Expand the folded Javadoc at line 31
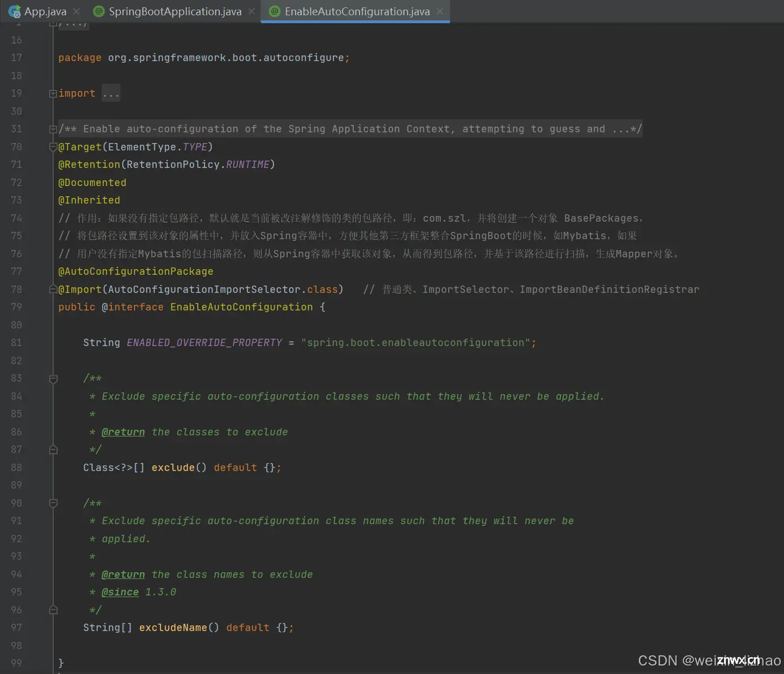The width and height of the screenshot is (784, 674). point(53,129)
